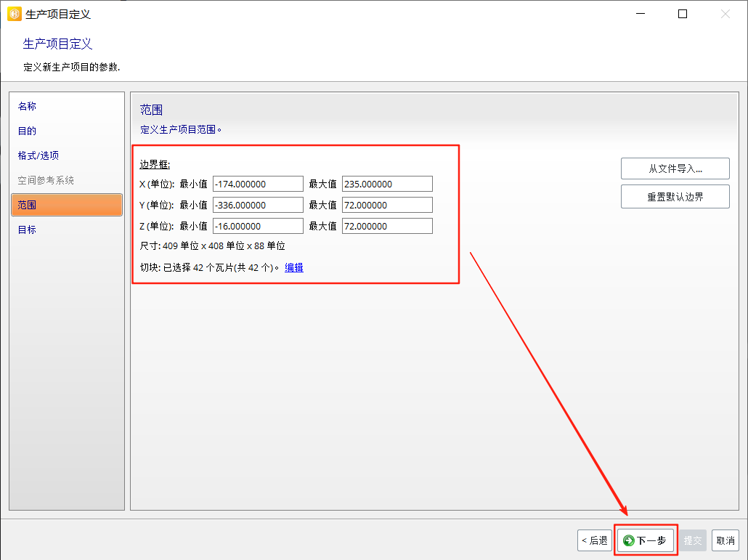Click the app icon in the title bar

(14, 14)
